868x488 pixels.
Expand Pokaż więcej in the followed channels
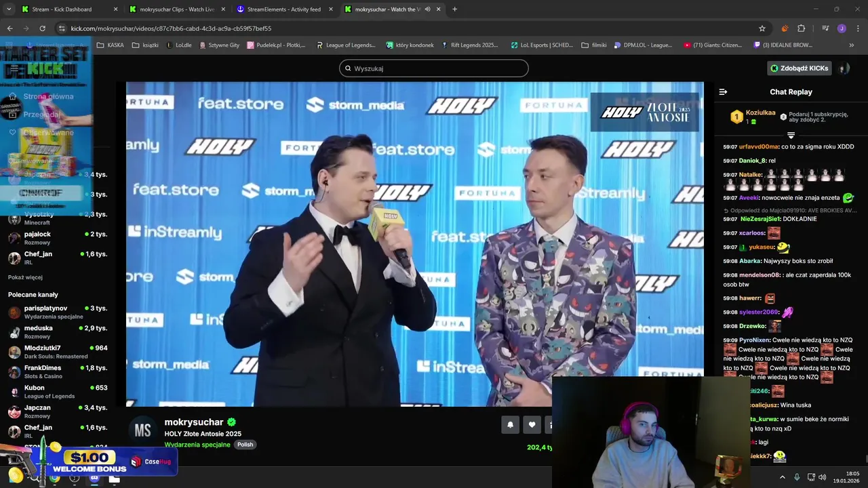pos(25,277)
